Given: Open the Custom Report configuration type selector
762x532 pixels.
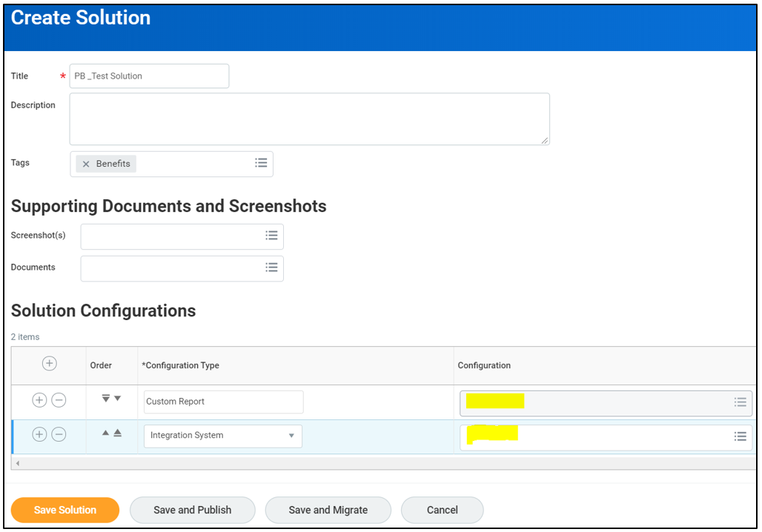Looking at the screenshot, I should (222, 402).
